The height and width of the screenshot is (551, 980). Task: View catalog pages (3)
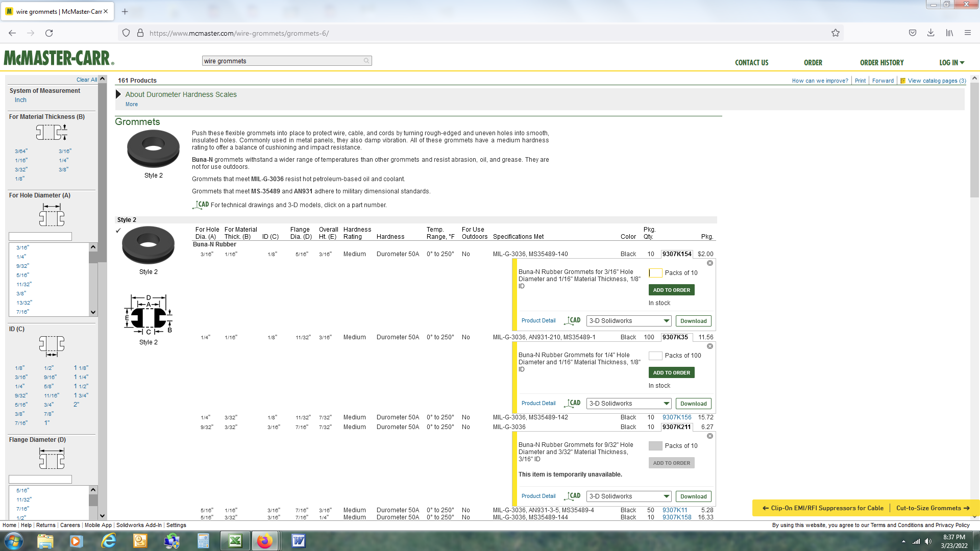pyautogui.click(x=933, y=81)
